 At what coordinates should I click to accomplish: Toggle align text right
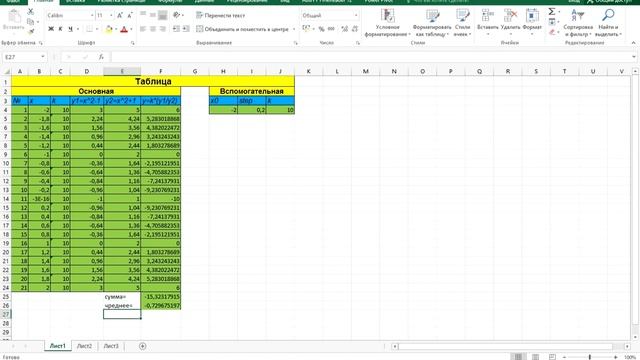[162, 29]
